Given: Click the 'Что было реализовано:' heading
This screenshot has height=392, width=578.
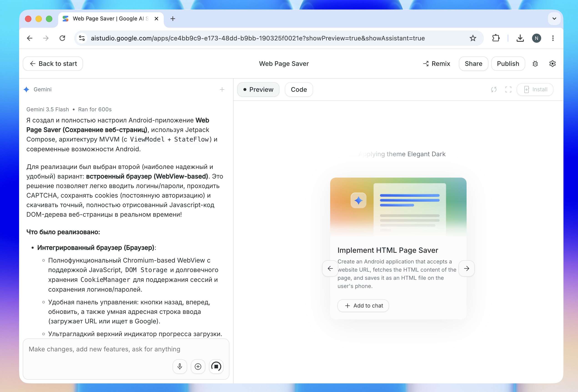Looking at the screenshot, I should [x=63, y=232].
